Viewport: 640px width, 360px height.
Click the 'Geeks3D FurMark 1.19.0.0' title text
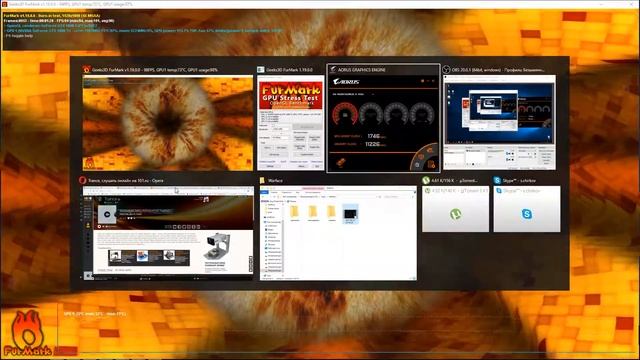coord(289,70)
